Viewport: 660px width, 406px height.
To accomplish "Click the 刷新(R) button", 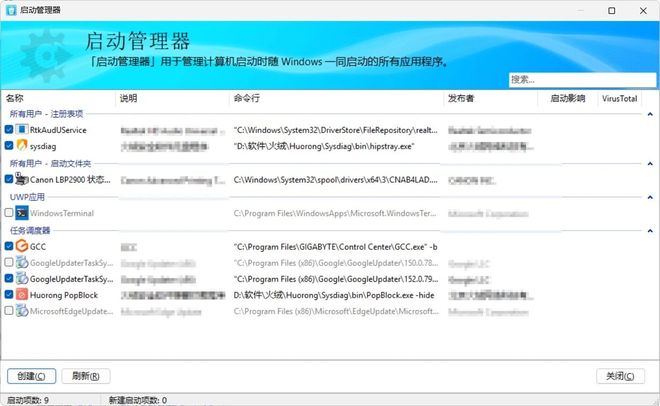I will click(x=86, y=376).
